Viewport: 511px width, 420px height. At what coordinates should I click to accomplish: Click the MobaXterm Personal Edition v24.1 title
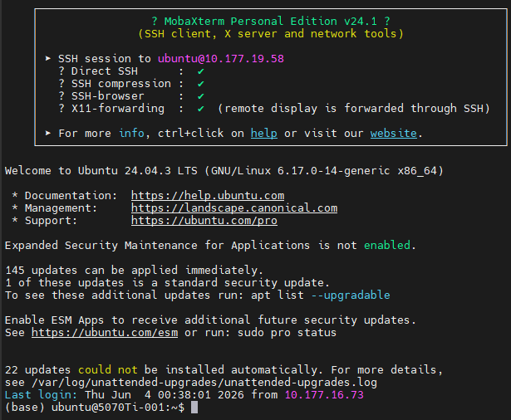click(271, 21)
